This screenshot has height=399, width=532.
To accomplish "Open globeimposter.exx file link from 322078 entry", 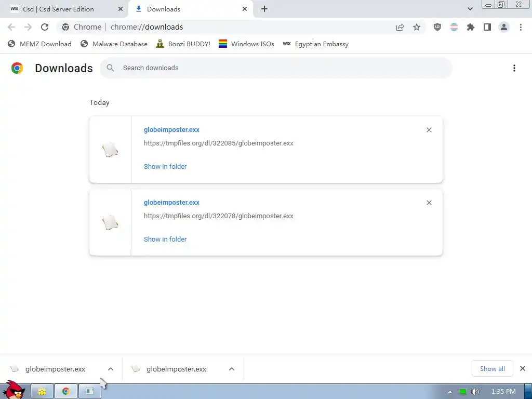I will coord(171,203).
